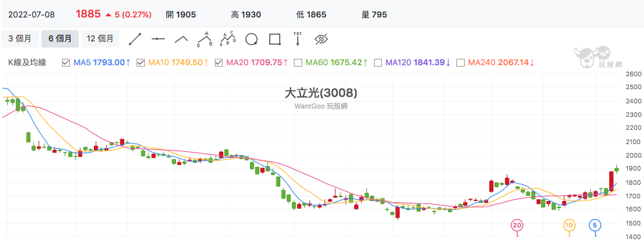Click the K線及均線 label
The height and width of the screenshot is (243, 644).
tap(27, 63)
